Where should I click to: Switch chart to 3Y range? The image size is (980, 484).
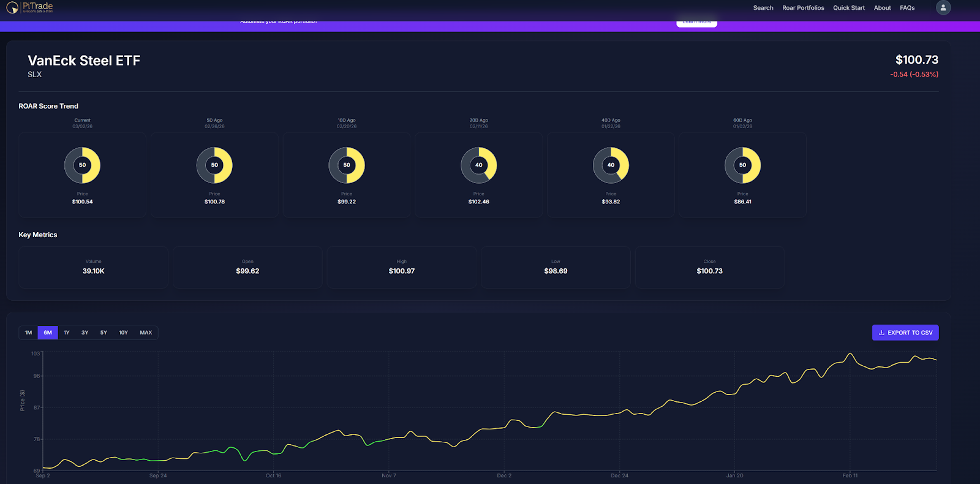pos(85,333)
